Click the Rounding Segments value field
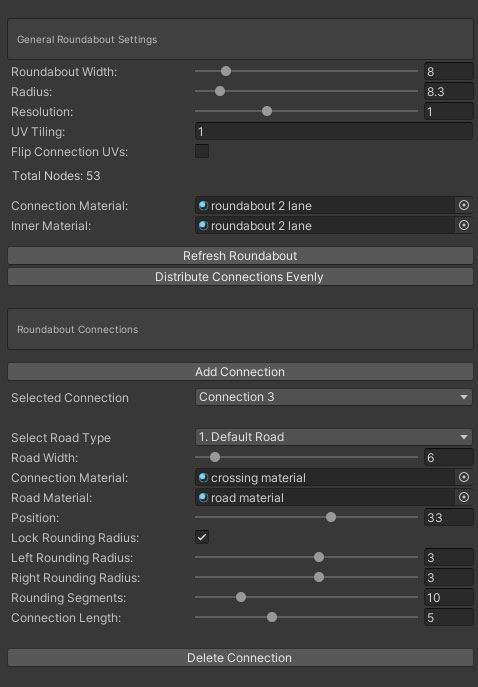The height and width of the screenshot is (687, 478). tap(449, 597)
